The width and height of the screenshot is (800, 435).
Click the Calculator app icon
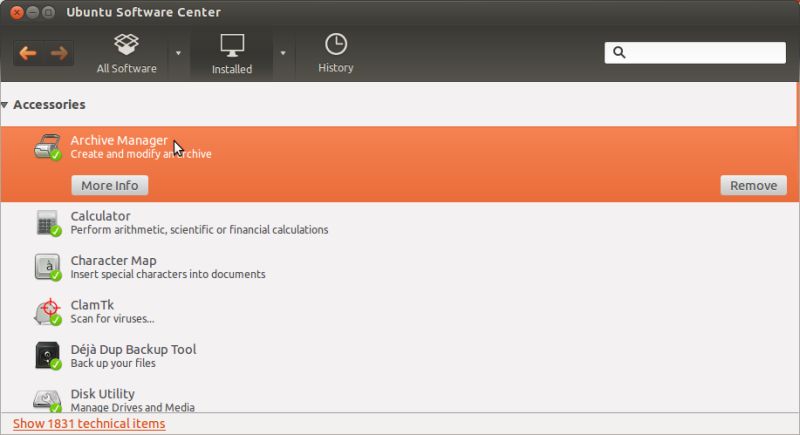click(47, 223)
